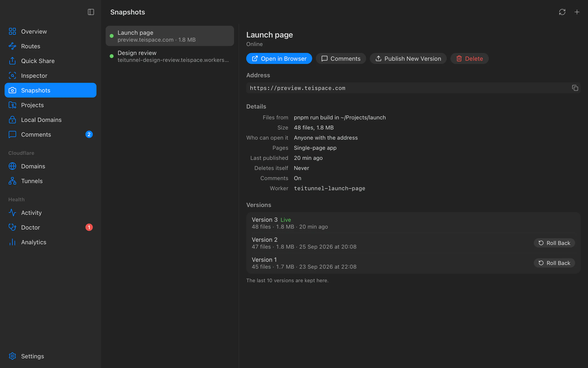
Task: Click the worker name teitunnel-launch-page
Action: click(329, 188)
